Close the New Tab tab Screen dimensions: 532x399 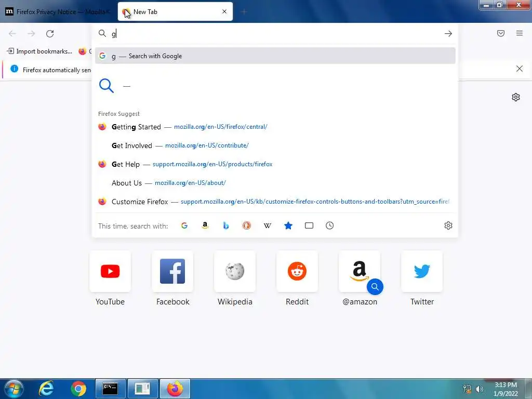click(x=224, y=11)
